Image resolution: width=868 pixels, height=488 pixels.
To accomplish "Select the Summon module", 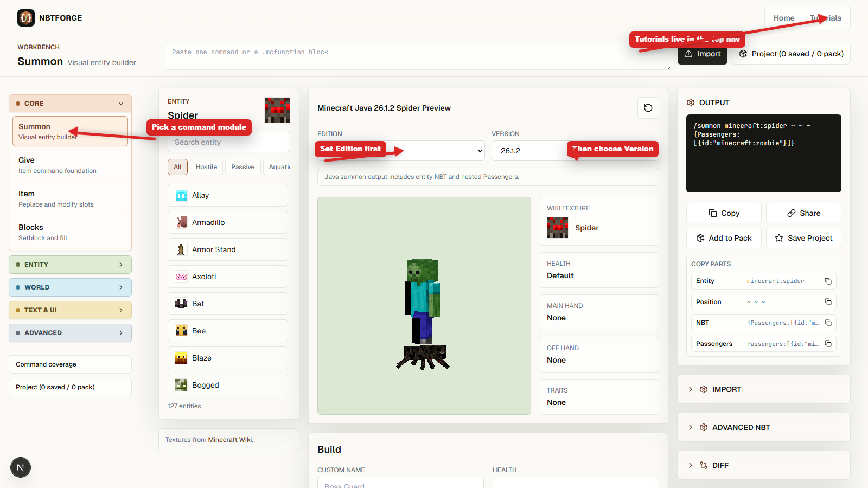I will [70, 131].
